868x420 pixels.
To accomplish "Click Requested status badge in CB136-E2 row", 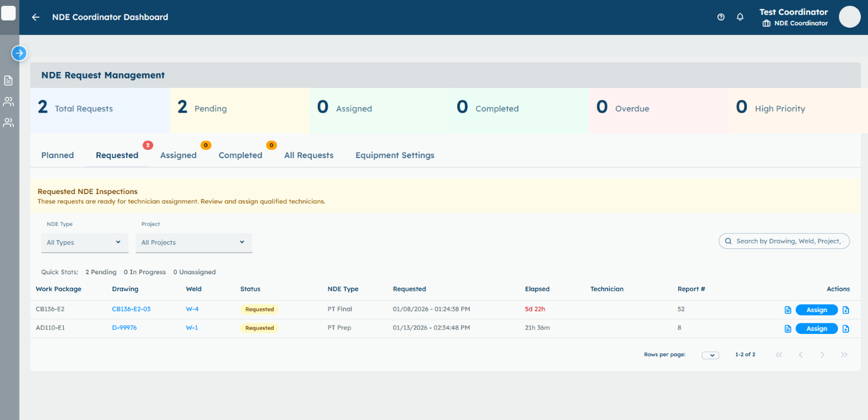I will [259, 309].
